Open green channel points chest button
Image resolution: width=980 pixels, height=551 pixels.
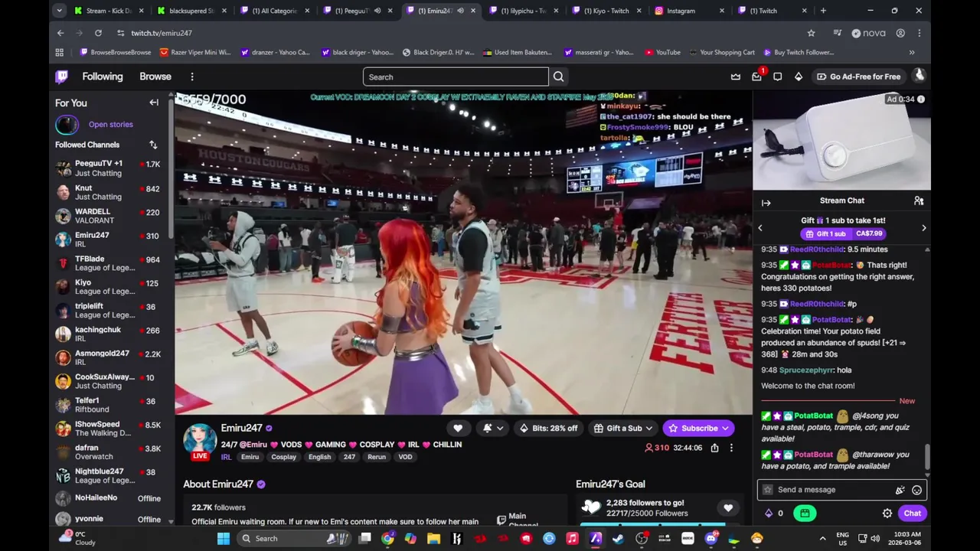click(x=805, y=514)
